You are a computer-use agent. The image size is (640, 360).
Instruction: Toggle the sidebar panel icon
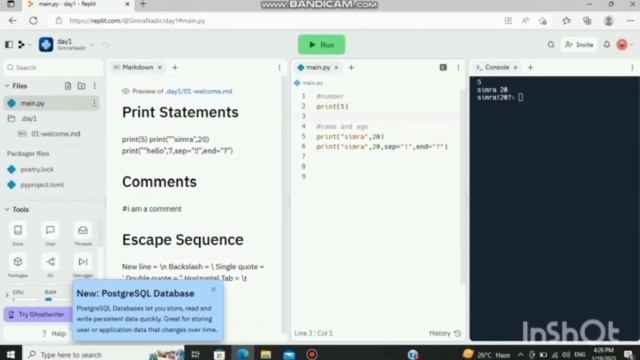click(9, 44)
